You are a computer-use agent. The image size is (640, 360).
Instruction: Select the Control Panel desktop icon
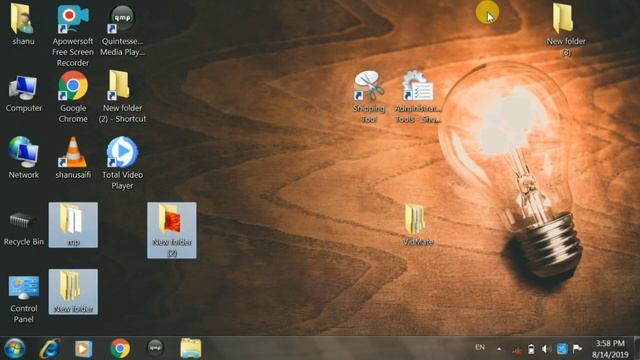(x=23, y=299)
